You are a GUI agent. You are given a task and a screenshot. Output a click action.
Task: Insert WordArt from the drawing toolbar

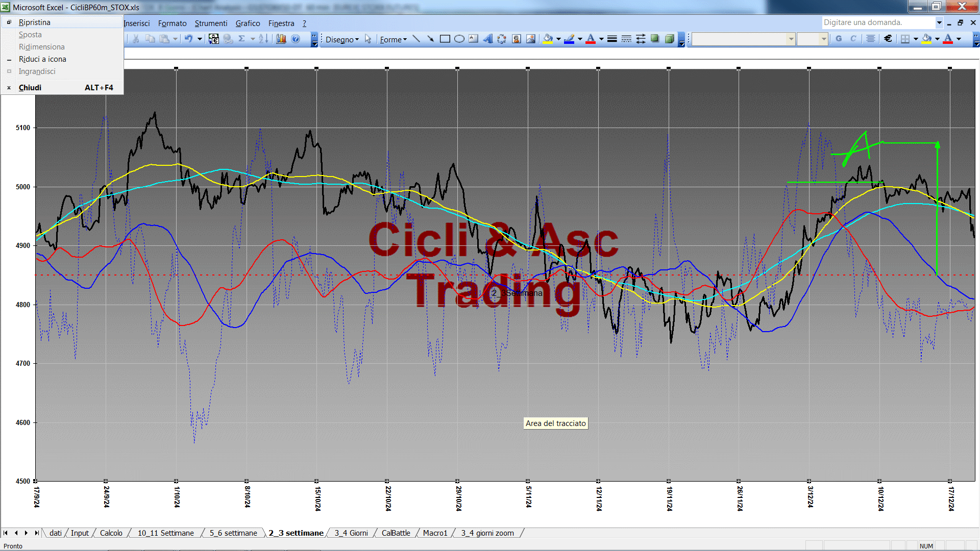click(487, 39)
